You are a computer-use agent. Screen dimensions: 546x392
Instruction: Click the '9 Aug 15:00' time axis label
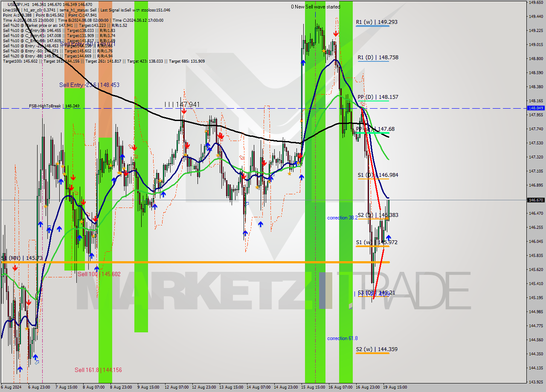click(148, 387)
